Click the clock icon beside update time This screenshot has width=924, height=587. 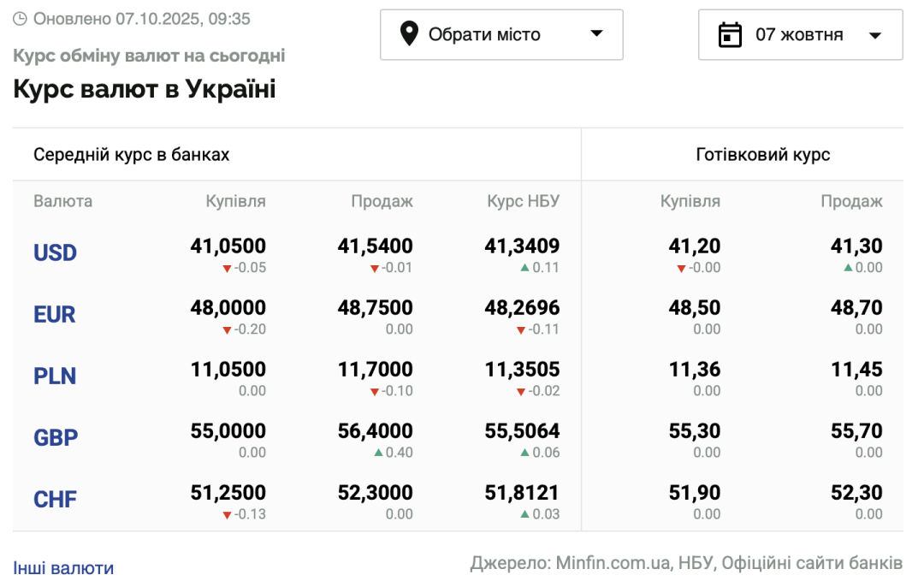(x=20, y=18)
